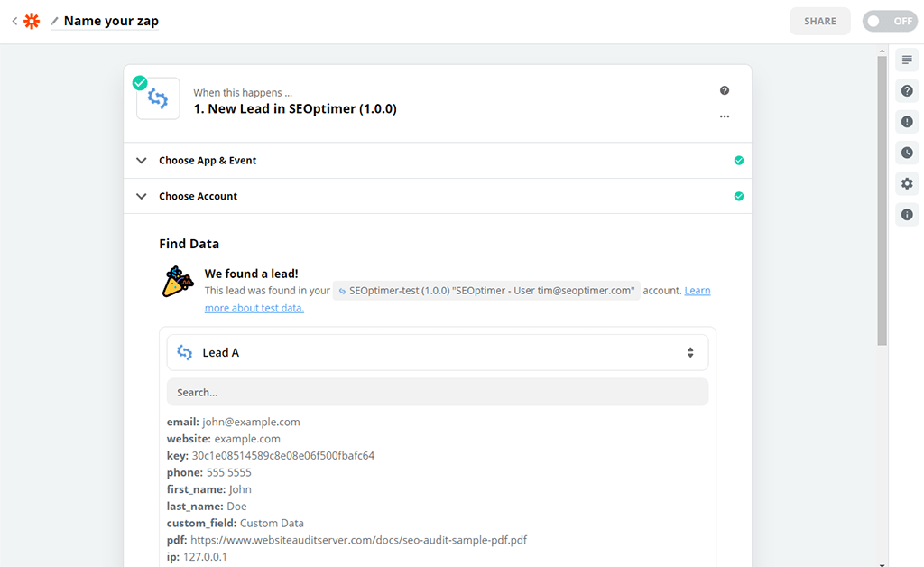924x567 pixels.
Task: Click the Search field for lead data
Action: (x=437, y=393)
